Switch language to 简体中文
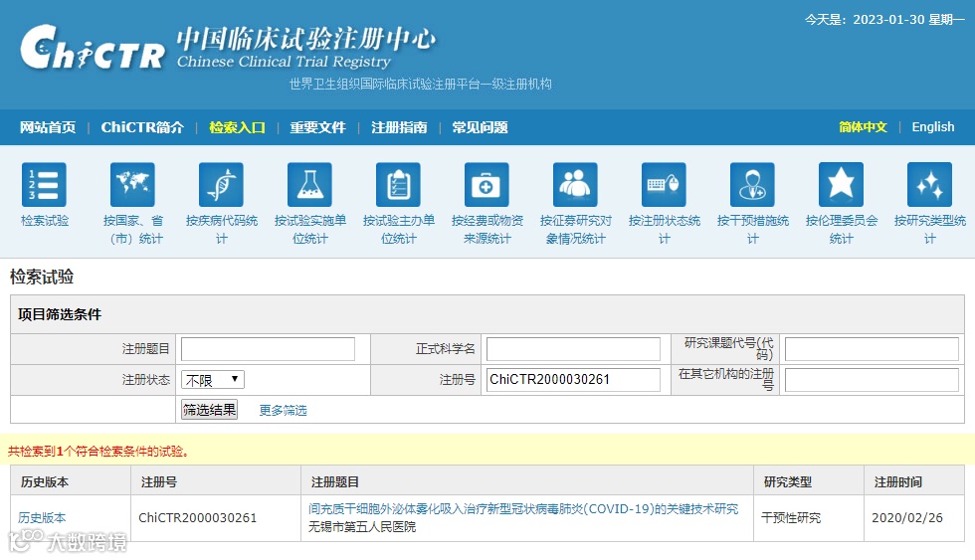 [863, 126]
